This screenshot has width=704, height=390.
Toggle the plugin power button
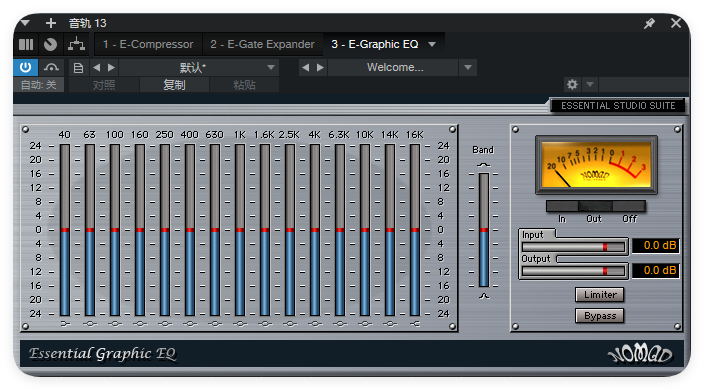[x=26, y=67]
